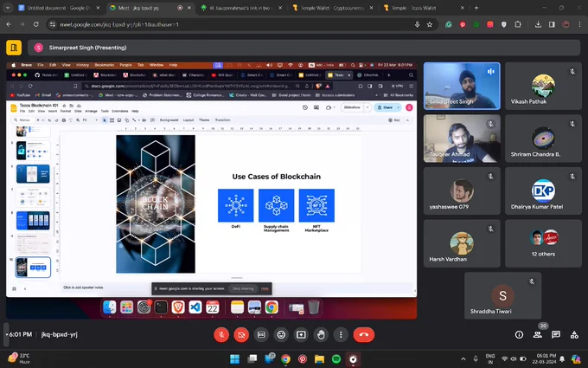The height and width of the screenshot is (368, 588).
Task: Open the 12 others participant tile
Action: click(543, 243)
